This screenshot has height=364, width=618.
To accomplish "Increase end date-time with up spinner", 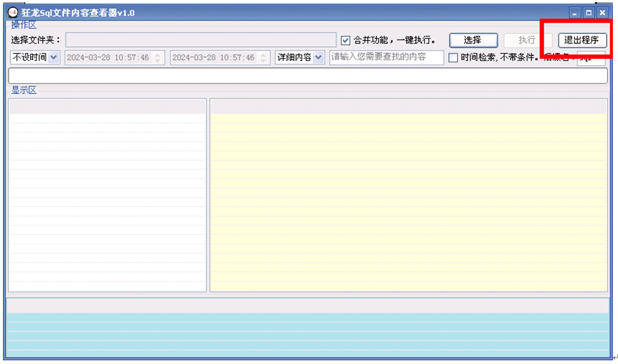I will (263, 55).
